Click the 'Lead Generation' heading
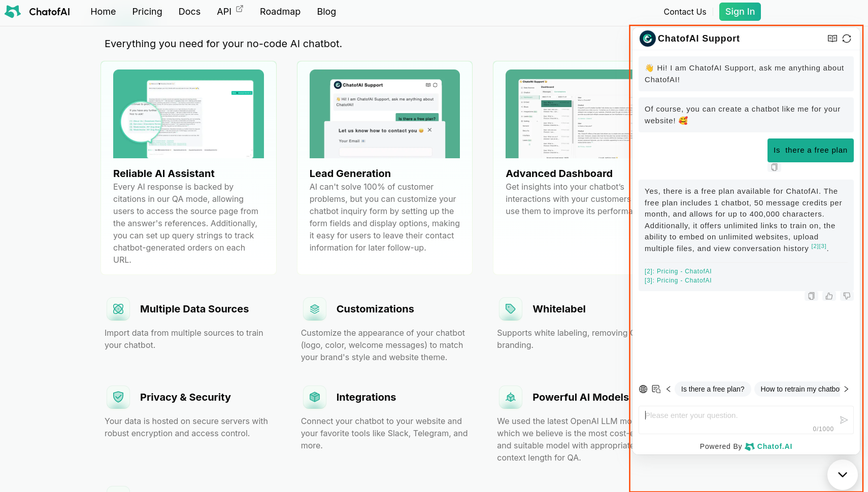 (350, 173)
